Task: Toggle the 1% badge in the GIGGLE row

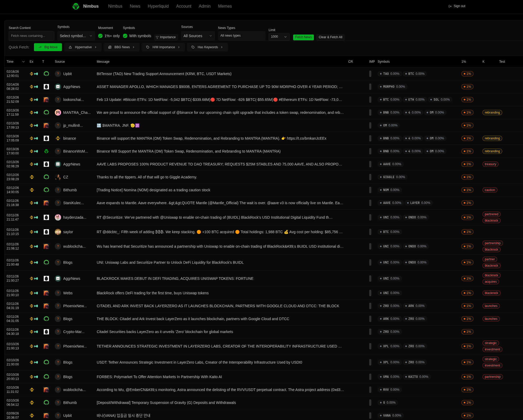Action: tap(467, 177)
